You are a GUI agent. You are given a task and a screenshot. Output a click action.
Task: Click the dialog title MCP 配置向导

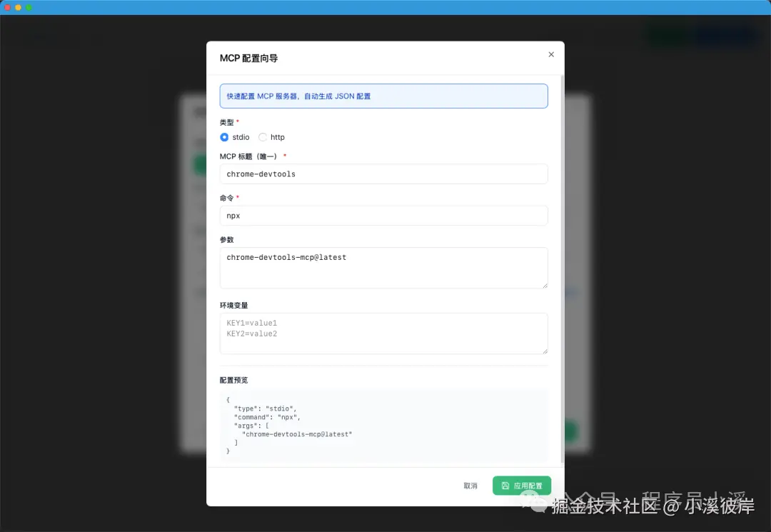248,58
